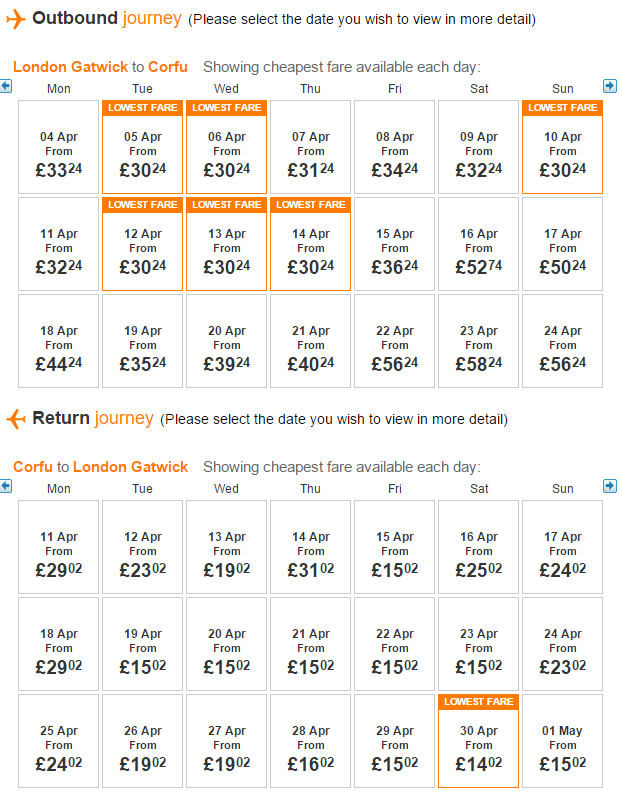Screen dimensions: 622x794
Task: Select outbound 19 Apr fare £35.24
Action: [x=142, y=341]
